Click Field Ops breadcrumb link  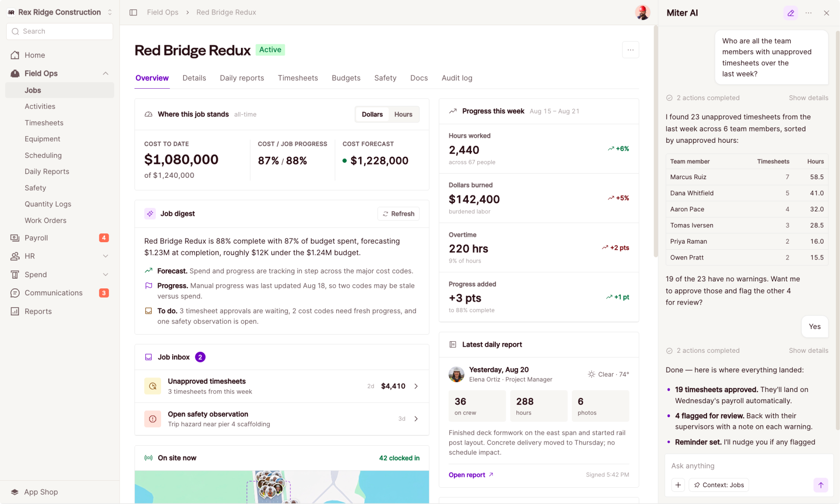162,13
